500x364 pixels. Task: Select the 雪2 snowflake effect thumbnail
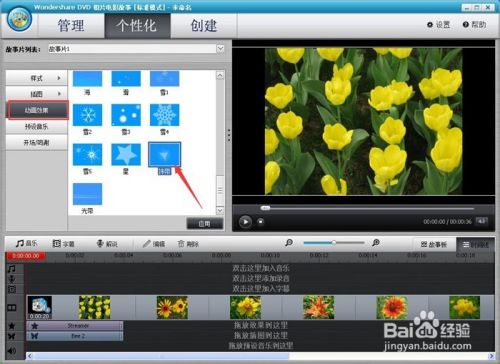point(87,115)
